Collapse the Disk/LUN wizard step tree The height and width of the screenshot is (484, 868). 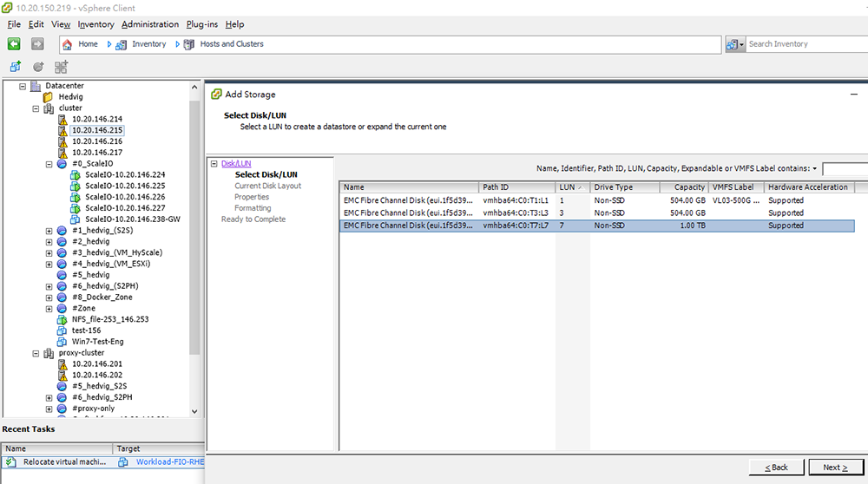click(214, 164)
